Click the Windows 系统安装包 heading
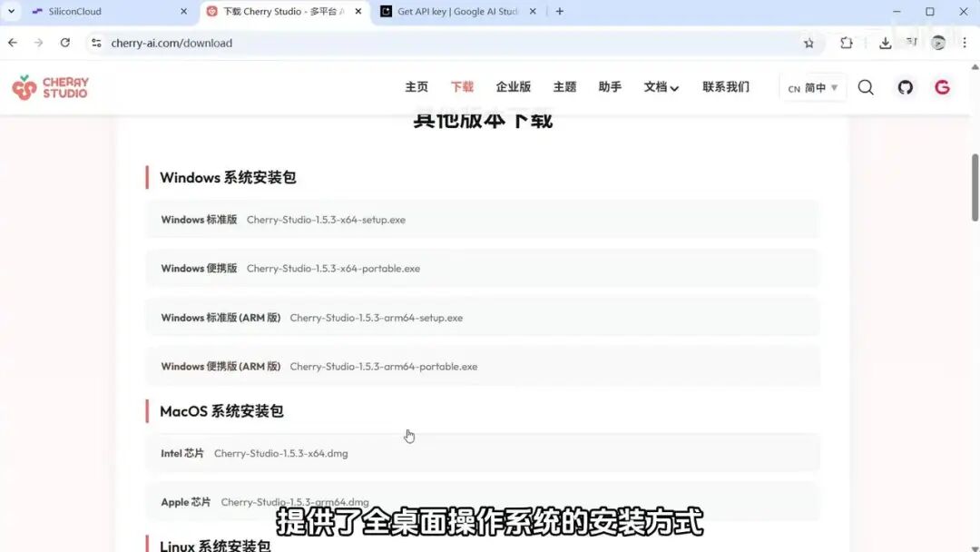Viewport: 980px width, 552px height. 228,178
